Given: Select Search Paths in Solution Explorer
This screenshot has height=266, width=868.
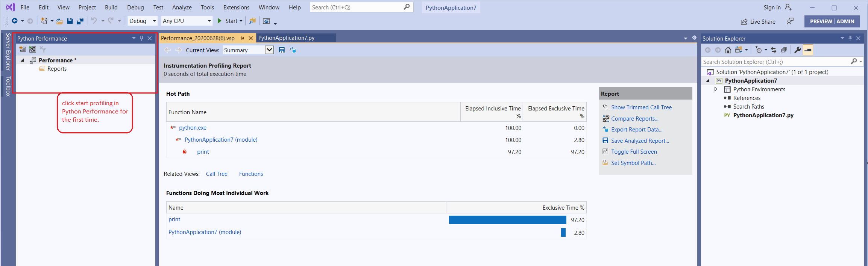Looking at the screenshot, I should coord(748,107).
